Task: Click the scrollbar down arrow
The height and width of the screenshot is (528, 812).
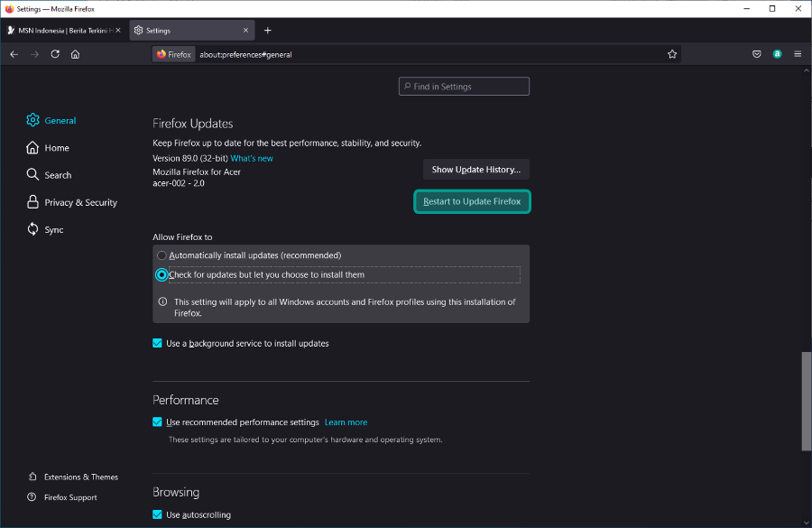Action: [x=807, y=523]
